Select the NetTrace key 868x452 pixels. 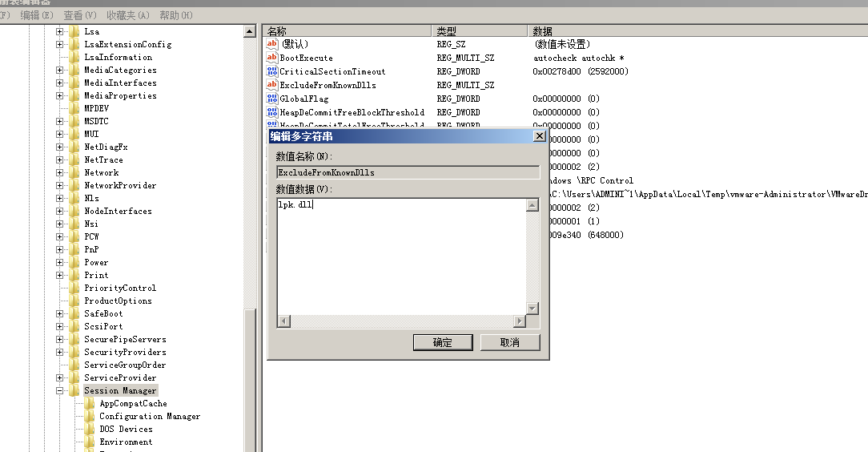103,159
